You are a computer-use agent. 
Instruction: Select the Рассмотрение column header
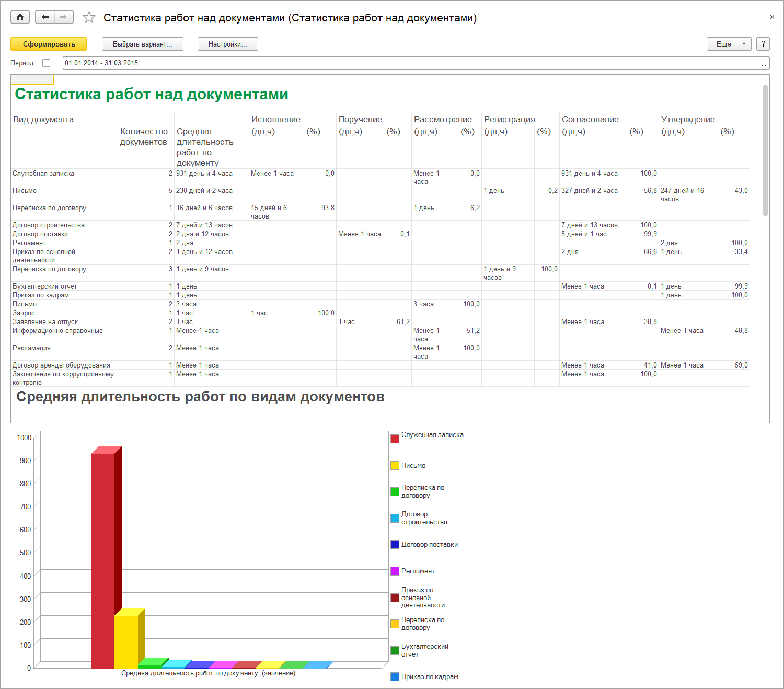coord(443,119)
